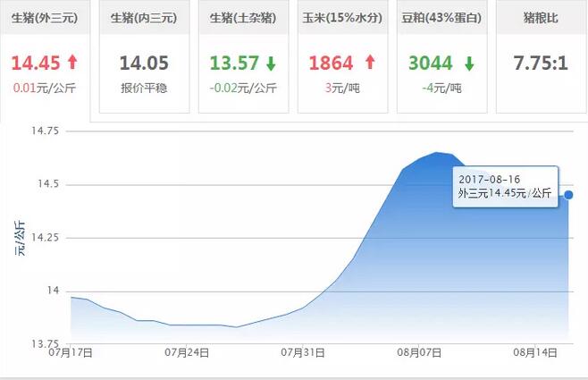Open the 猪粮比 tab
The image size is (588, 380).
[542, 18]
